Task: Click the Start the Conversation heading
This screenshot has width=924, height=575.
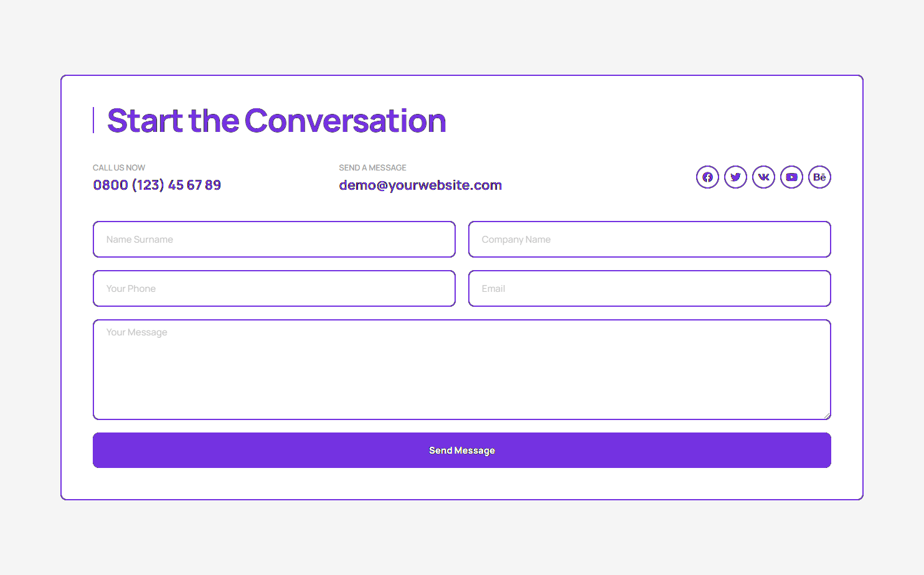Action: [x=276, y=121]
